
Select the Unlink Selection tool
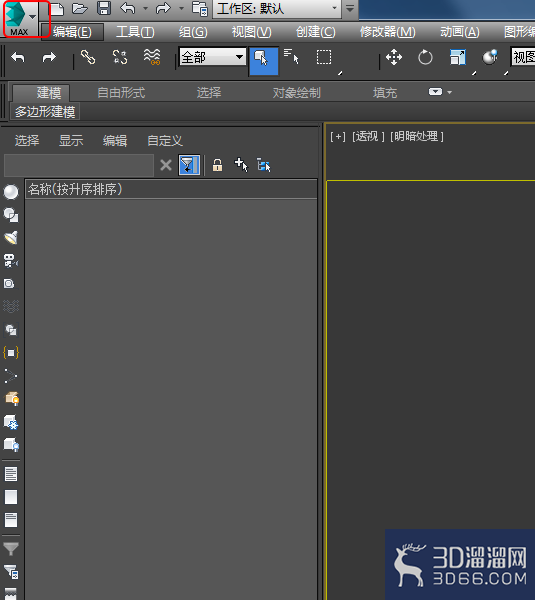pos(120,57)
